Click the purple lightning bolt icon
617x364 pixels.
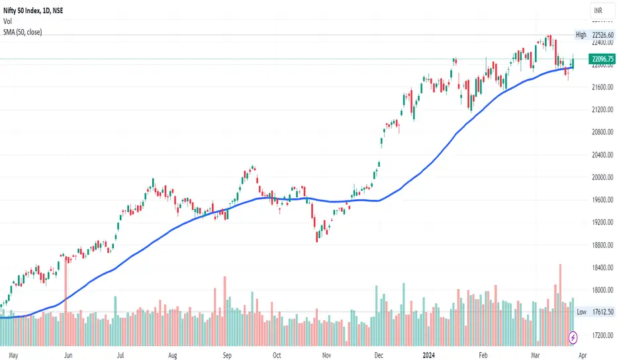click(x=573, y=338)
